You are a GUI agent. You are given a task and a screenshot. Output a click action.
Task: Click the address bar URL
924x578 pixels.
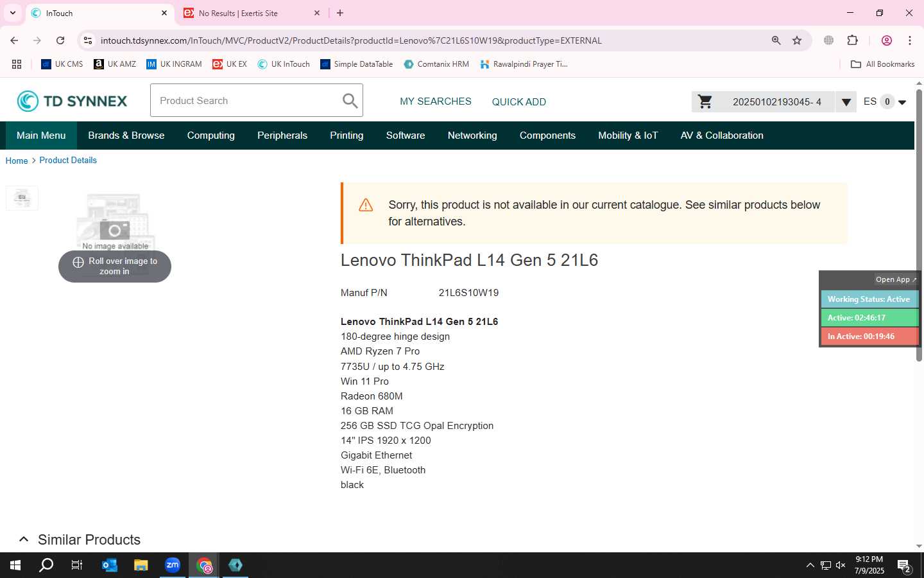coord(351,40)
